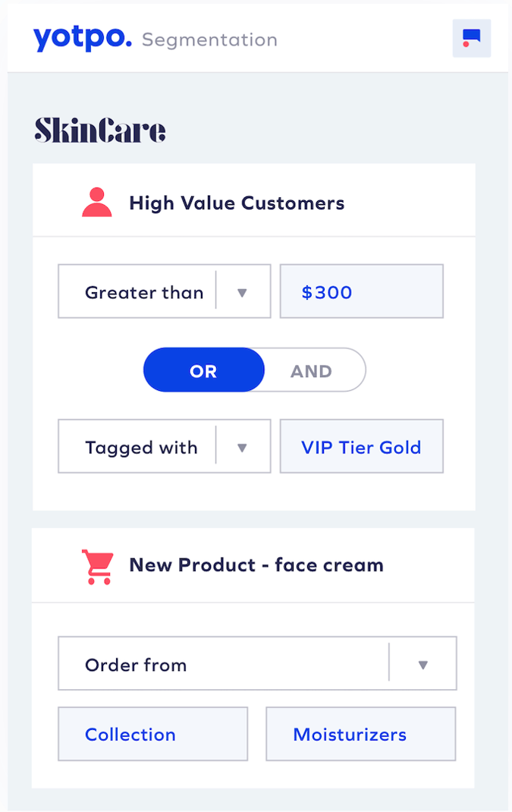
Task: Switch the condition toggle to OR
Action: pyautogui.click(x=203, y=370)
